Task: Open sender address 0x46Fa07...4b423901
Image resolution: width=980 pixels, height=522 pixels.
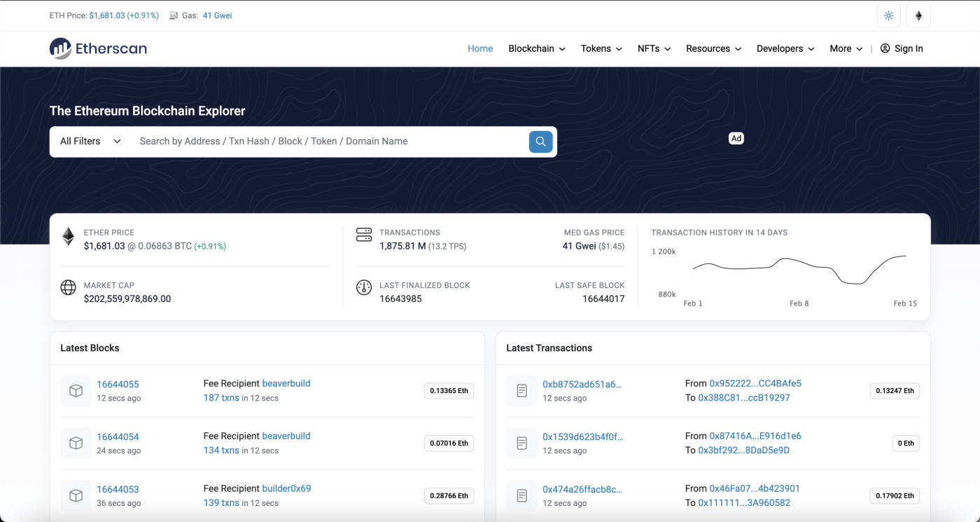Action: pos(755,488)
